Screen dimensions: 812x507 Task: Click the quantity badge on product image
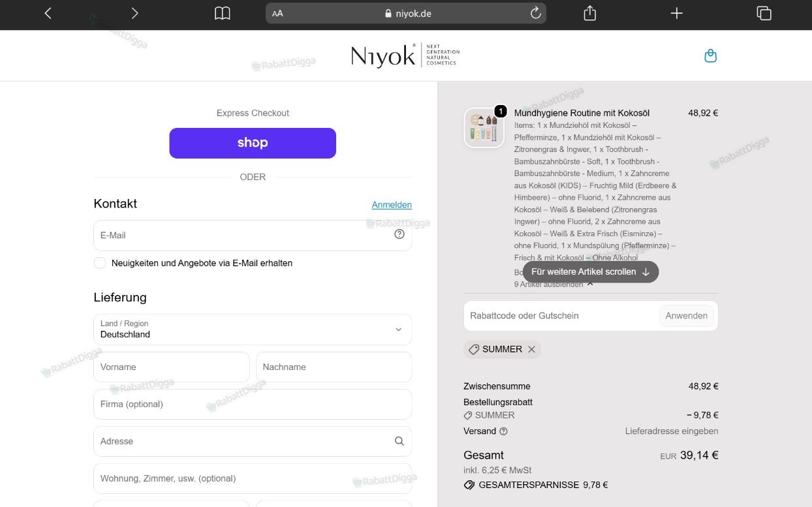tap(501, 112)
